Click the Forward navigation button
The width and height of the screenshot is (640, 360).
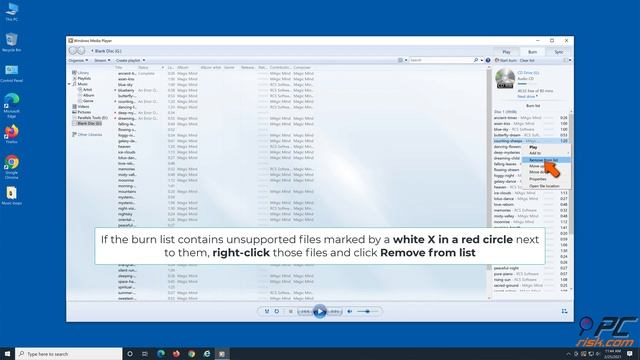pos(81,51)
